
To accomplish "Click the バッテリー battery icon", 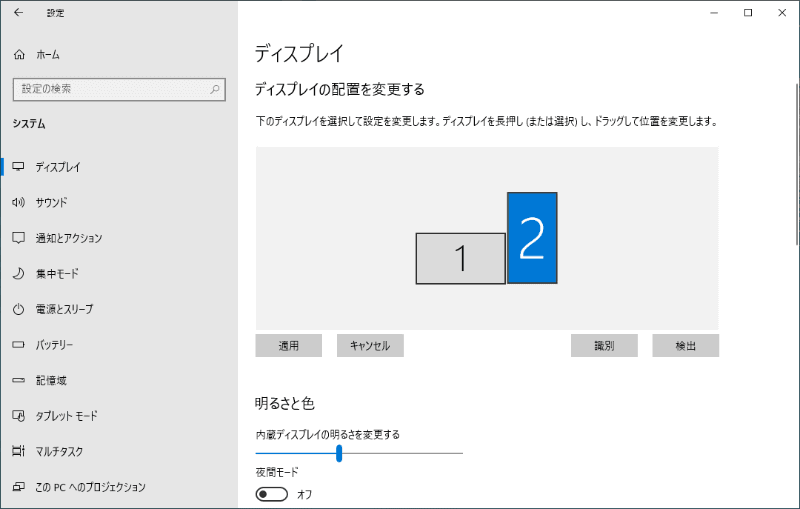I will (x=18, y=345).
